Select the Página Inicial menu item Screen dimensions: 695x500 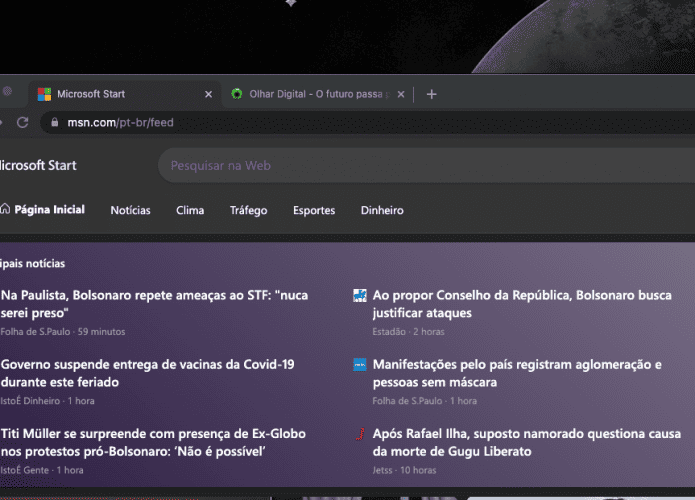point(42,210)
